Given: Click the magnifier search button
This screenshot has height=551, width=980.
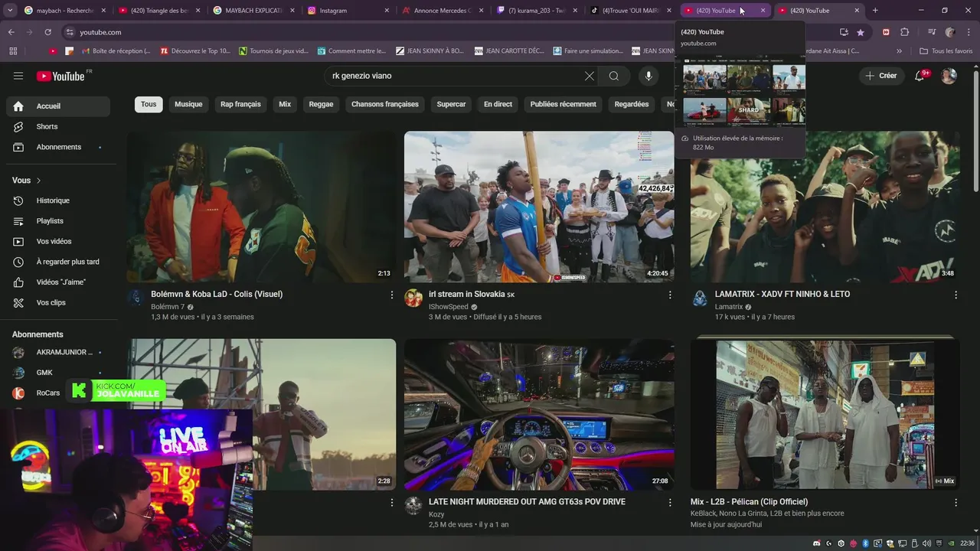Looking at the screenshot, I should (614, 76).
